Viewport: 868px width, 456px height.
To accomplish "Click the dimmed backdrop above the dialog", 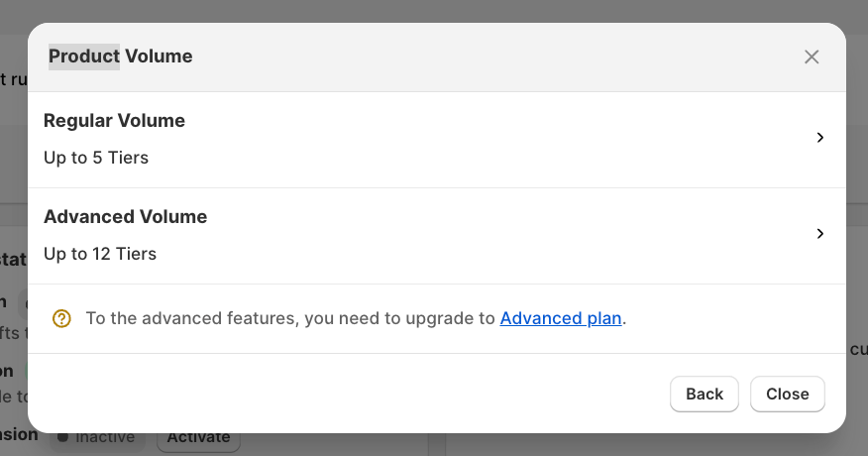I will 434,10.
